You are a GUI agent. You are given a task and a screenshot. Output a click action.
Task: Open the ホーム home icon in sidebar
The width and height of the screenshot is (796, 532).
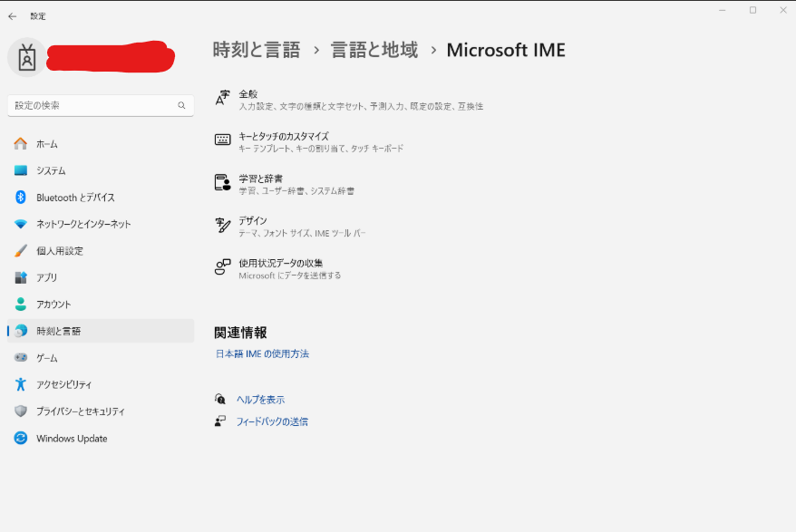(x=21, y=144)
